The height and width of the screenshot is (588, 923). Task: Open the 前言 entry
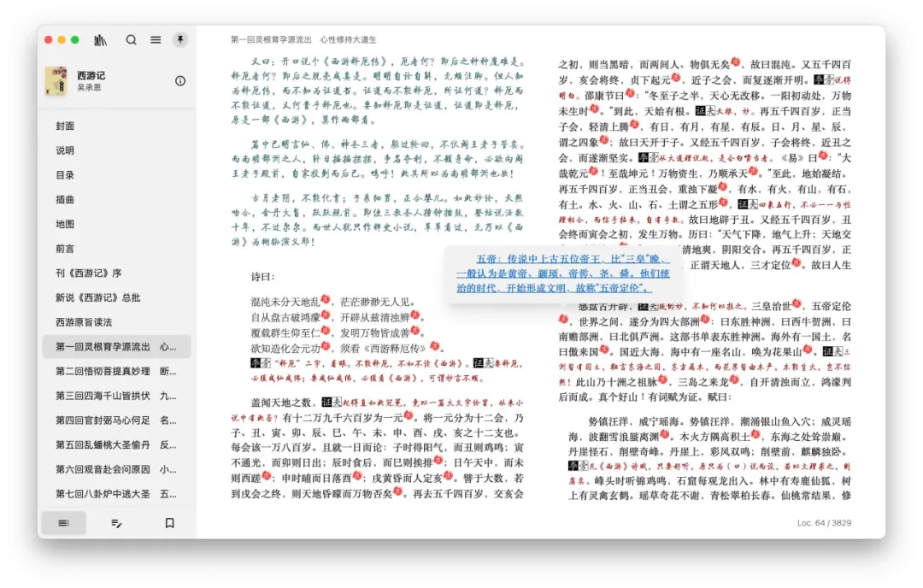click(x=116, y=249)
